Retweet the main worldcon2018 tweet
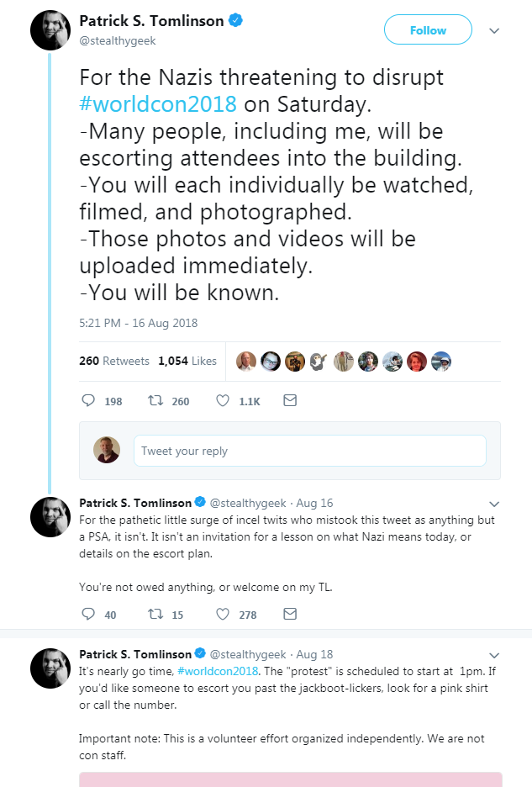This screenshot has height=787, width=532. [155, 401]
